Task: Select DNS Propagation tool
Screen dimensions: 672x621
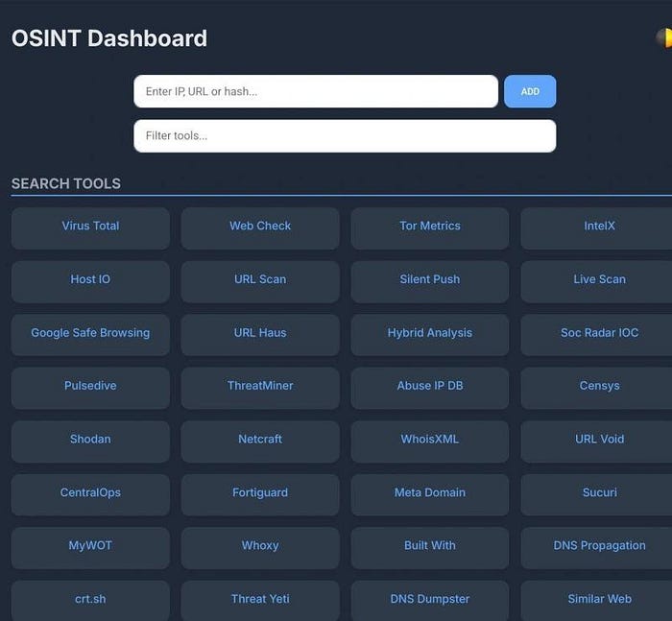Action: (596, 548)
